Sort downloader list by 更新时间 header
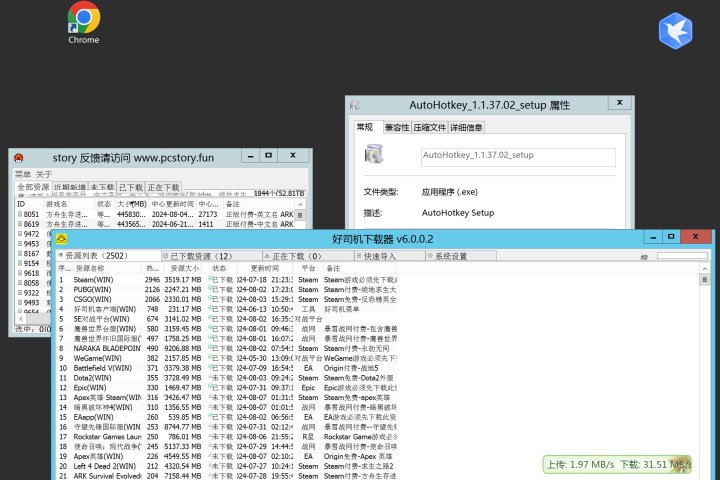720x480 pixels. (x=264, y=268)
